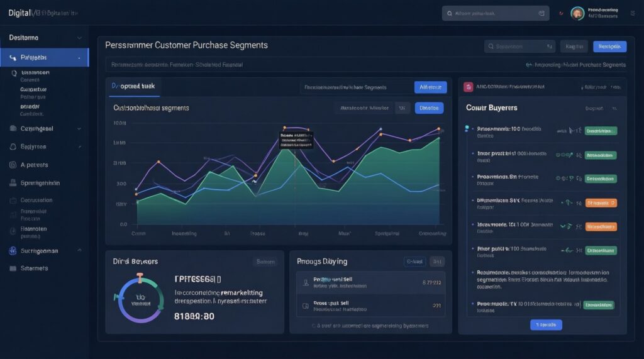
Task: Click the blue "Memipdis" button in the header
Action: coord(609,47)
